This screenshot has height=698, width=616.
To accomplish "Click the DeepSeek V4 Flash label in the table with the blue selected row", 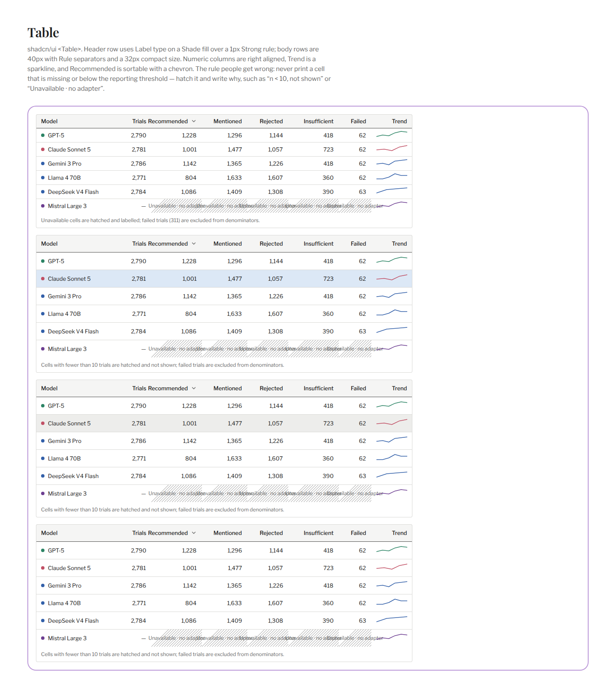I will pyautogui.click(x=73, y=331).
